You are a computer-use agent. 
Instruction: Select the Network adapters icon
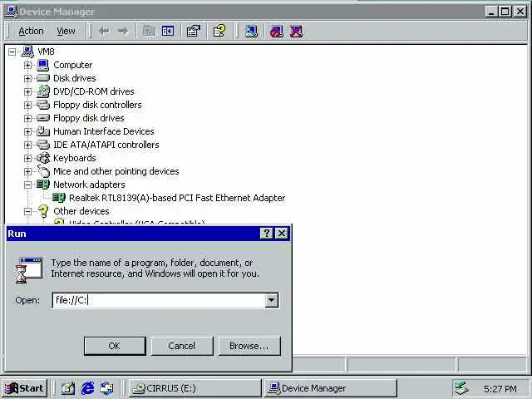click(43, 185)
